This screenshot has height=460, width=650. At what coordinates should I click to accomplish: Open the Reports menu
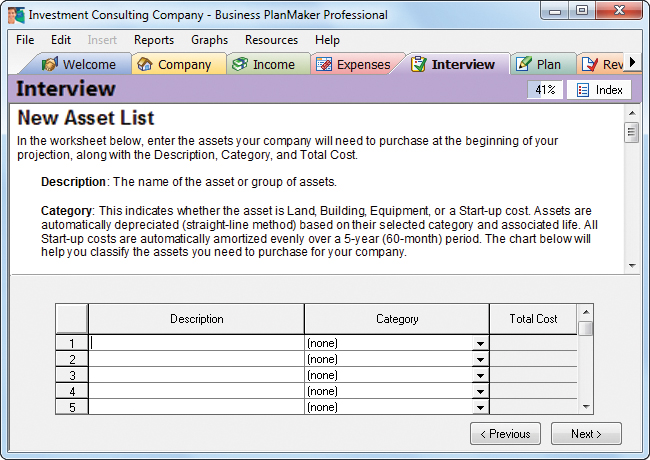coord(154,40)
